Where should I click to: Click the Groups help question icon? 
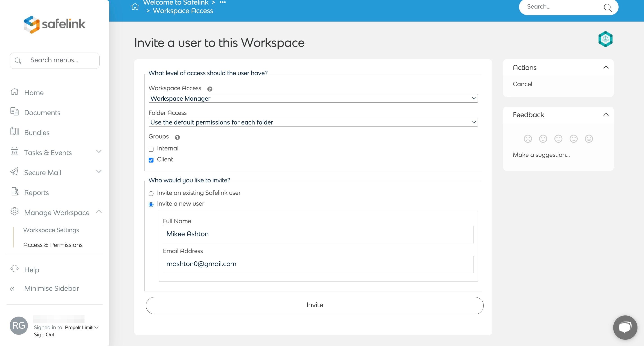click(x=177, y=138)
